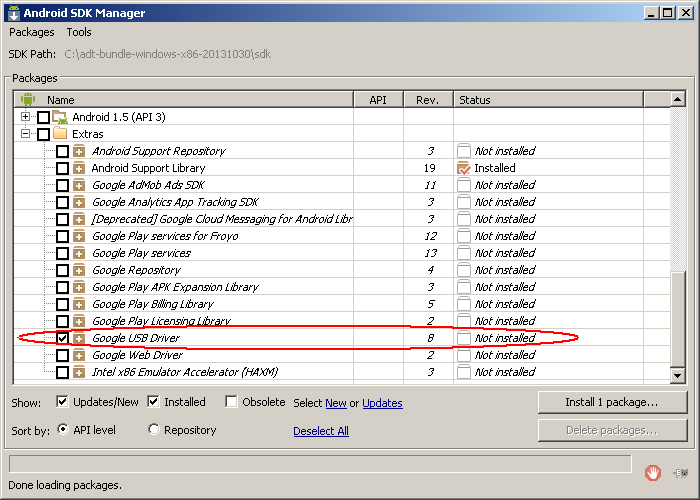Click the Deselect All link
The width and height of the screenshot is (700, 500).
321,431
